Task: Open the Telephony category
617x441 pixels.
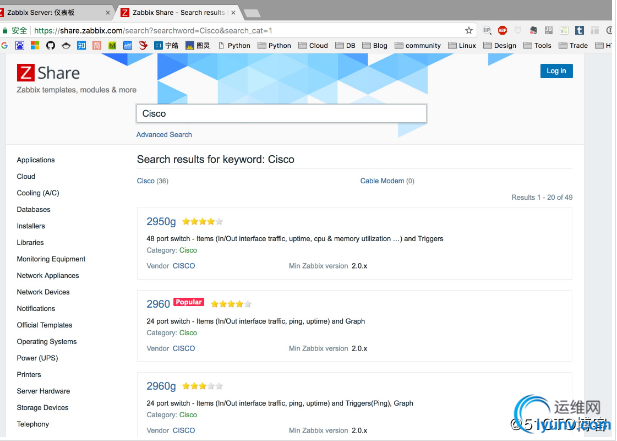Action: pos(33,424)
